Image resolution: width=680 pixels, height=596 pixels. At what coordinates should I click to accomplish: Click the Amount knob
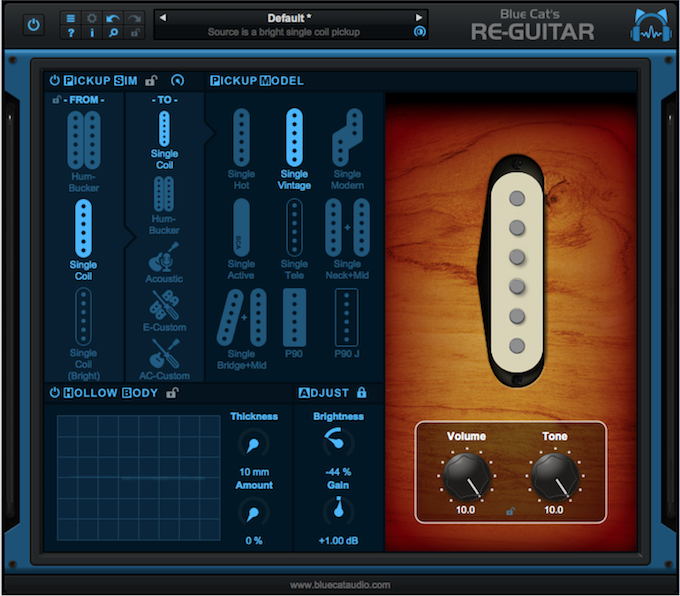point(254,512)
